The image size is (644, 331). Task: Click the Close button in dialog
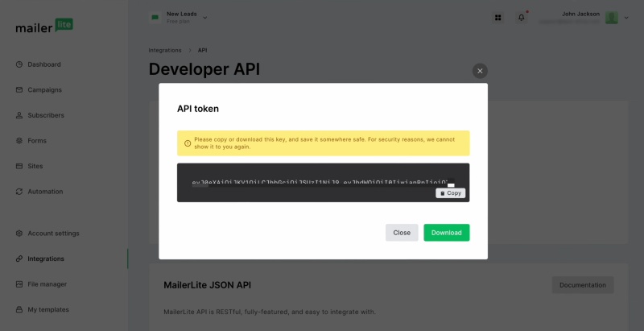pyautogui.click(x=402, y=233)
